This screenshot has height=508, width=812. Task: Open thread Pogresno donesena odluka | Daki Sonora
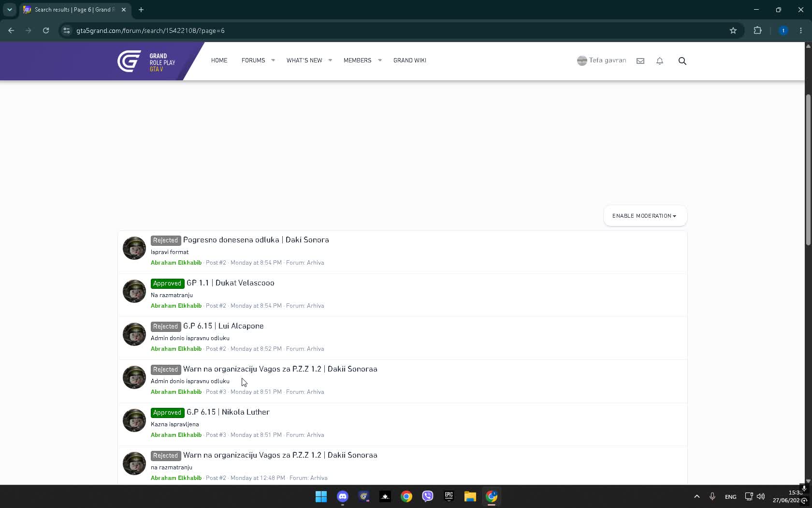[256, 240]
